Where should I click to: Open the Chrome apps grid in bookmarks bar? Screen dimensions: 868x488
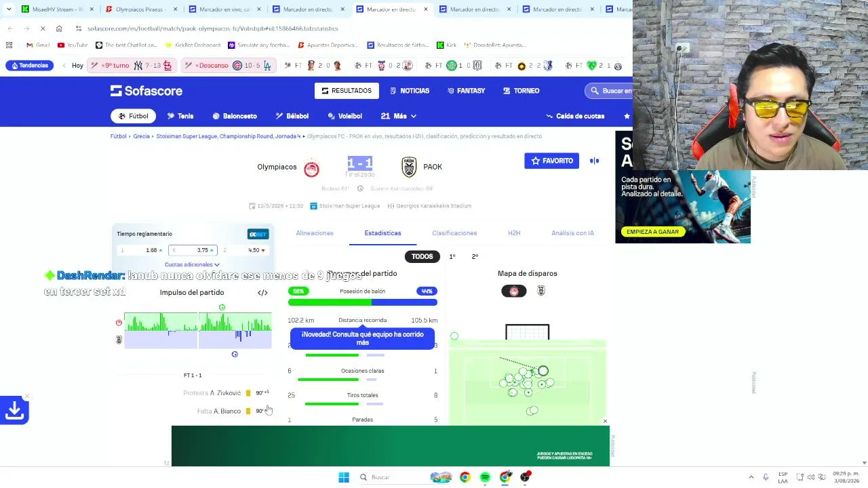click(9, 45)
